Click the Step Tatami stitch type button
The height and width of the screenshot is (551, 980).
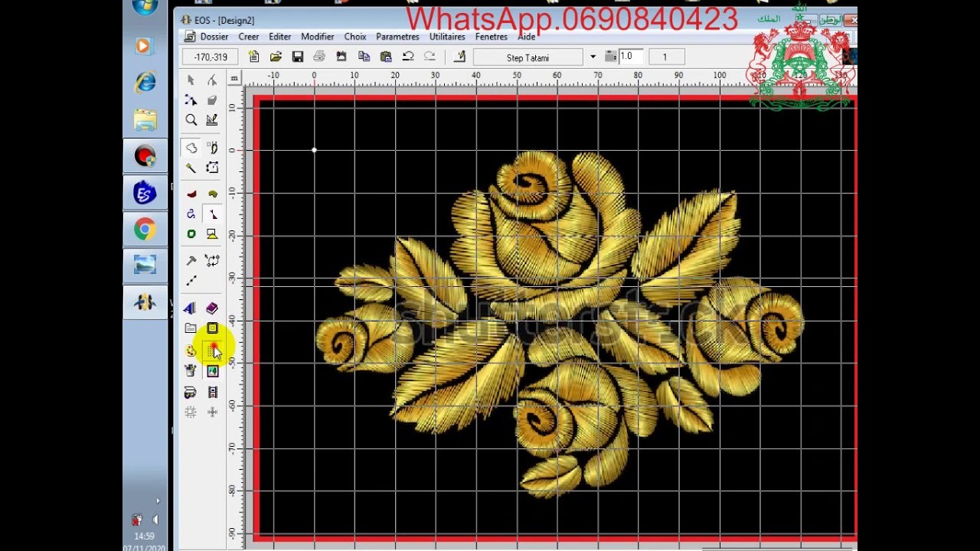pos(528,57)
